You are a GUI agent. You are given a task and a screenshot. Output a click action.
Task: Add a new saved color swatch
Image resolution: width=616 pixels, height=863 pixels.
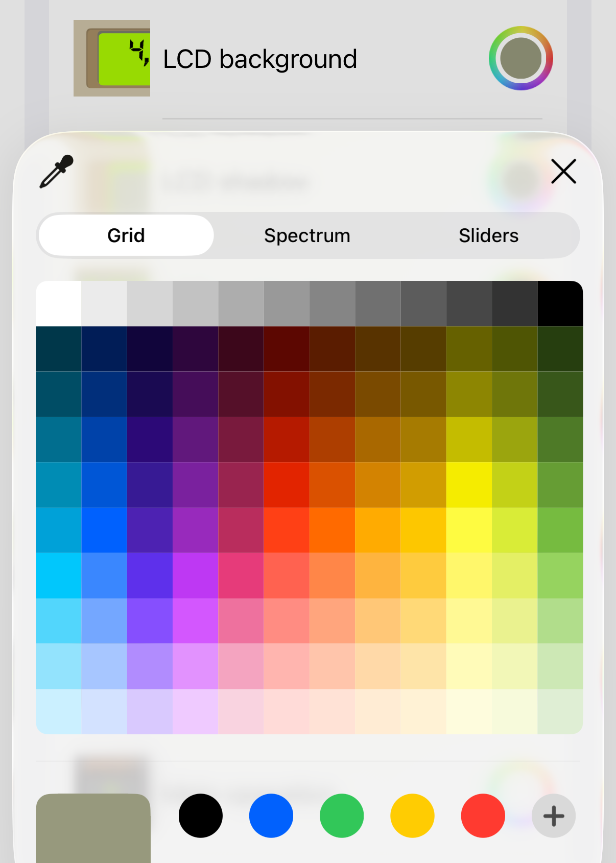[553, 816]
